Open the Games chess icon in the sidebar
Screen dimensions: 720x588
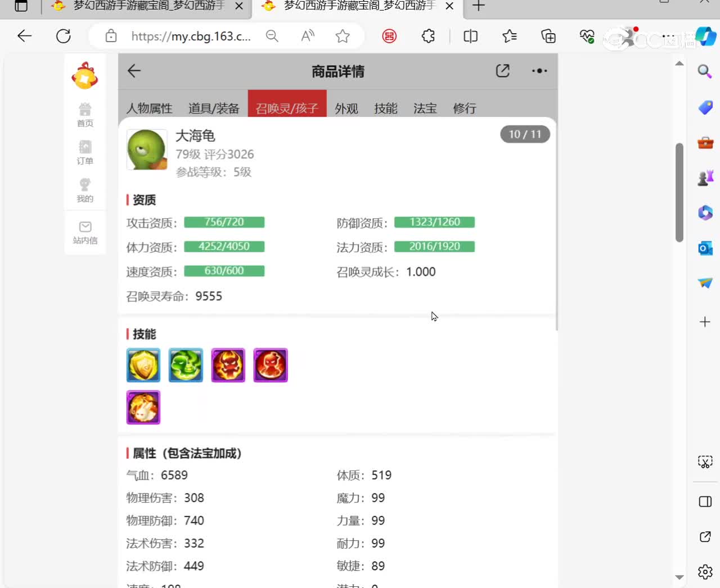(x=705, y=178)
